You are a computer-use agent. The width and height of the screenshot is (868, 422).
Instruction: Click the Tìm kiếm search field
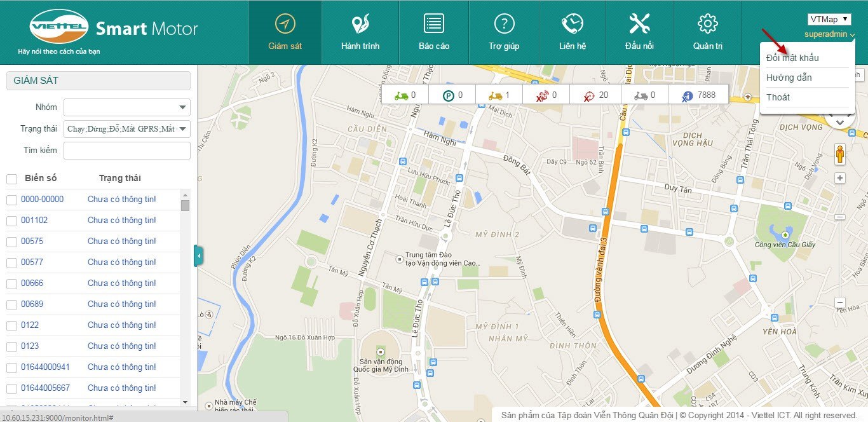(x=127, y=151)
